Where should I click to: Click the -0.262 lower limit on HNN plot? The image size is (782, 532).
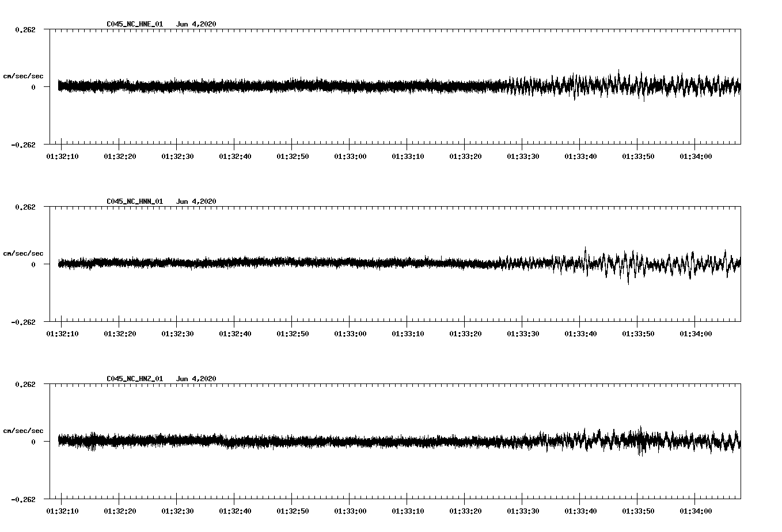click(x=23, y=322)
